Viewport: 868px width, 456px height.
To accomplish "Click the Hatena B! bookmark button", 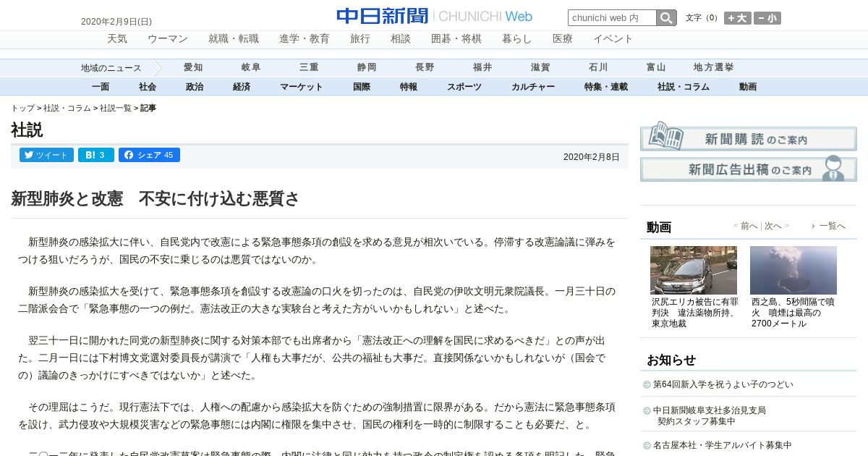I will [x=95, y=155].
